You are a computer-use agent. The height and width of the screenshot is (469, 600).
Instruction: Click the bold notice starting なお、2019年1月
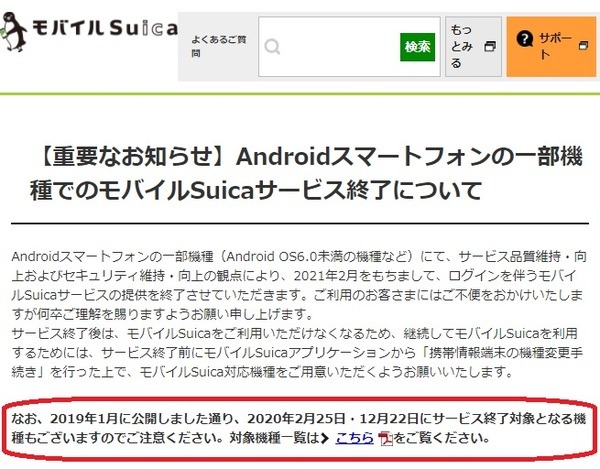(299, 428)
